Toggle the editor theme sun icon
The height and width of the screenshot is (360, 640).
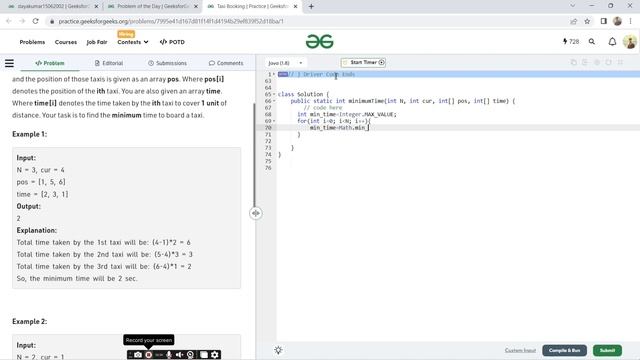(x=278, y=350)
